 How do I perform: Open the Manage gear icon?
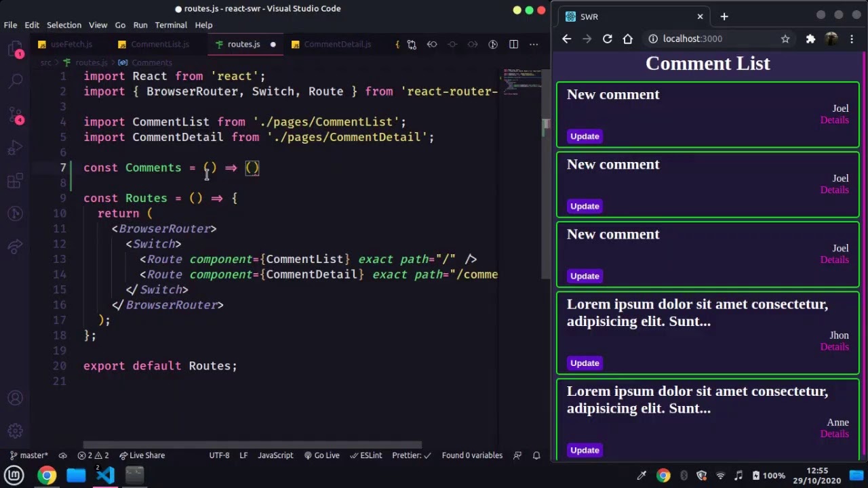[15, 431]
